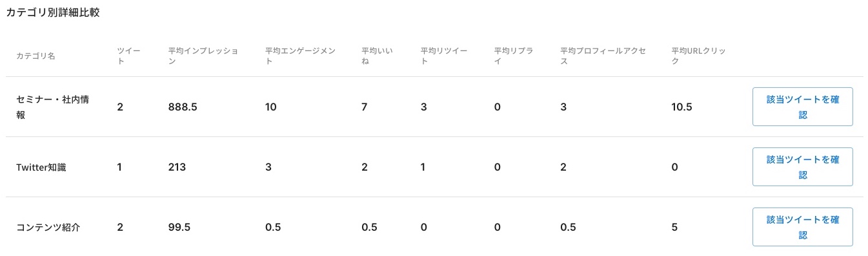
Task: Select the カテゴリ名 column header
Action: (35, 56)
